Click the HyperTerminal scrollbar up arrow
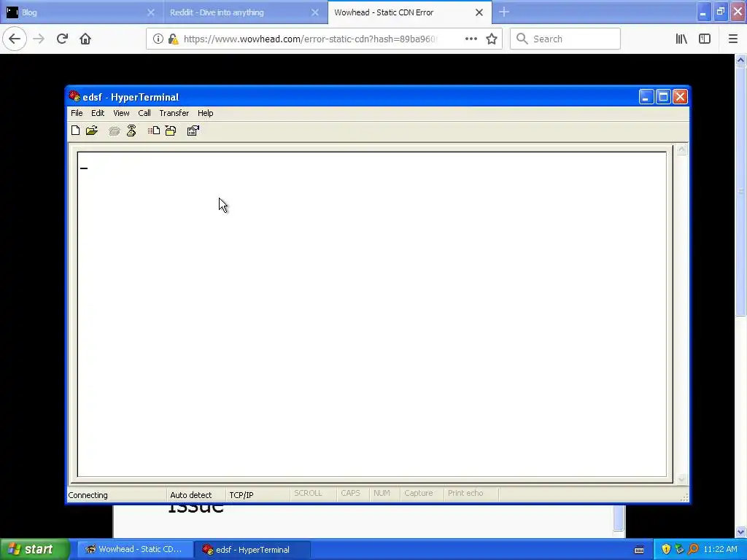The image size is (747, 560). tap(682, 149)
